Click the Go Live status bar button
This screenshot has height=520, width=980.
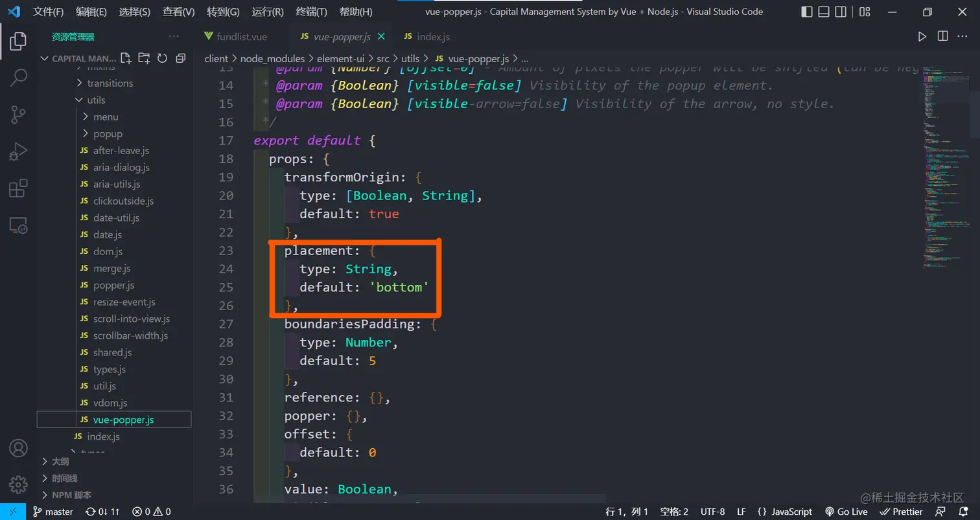[x=846, y=512]
